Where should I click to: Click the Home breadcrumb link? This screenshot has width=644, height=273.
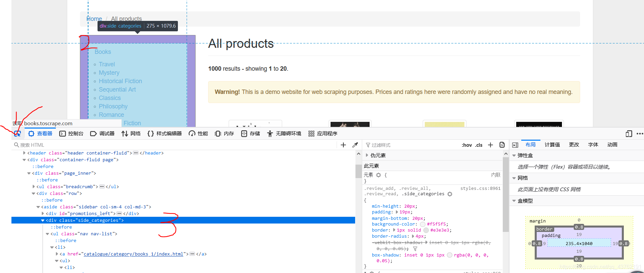94,19
